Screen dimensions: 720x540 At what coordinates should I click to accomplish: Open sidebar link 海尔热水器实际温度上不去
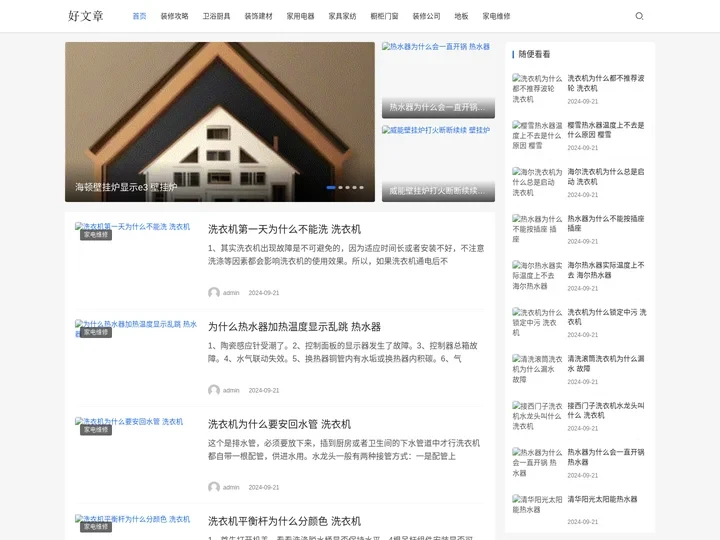coord(606,270)
